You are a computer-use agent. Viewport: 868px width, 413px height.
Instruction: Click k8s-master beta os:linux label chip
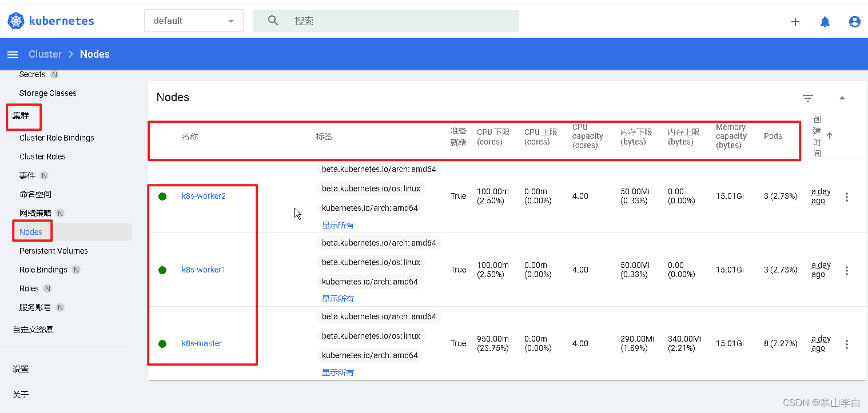pyautogui.click(x=371, y=336)
